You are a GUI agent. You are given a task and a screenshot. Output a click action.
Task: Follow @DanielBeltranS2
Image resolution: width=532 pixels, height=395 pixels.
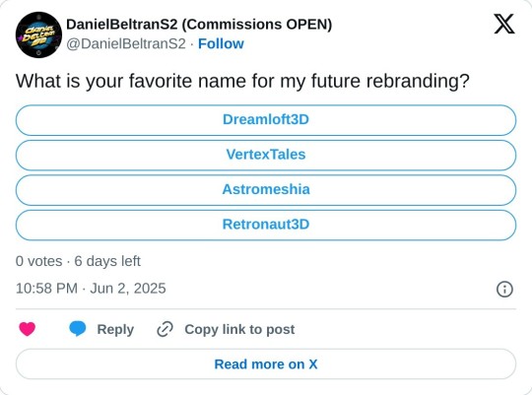tap(221, 43)
